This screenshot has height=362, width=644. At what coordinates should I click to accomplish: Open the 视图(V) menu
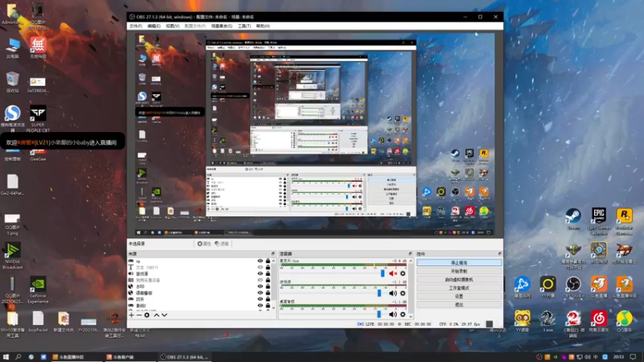coord(172,26)
